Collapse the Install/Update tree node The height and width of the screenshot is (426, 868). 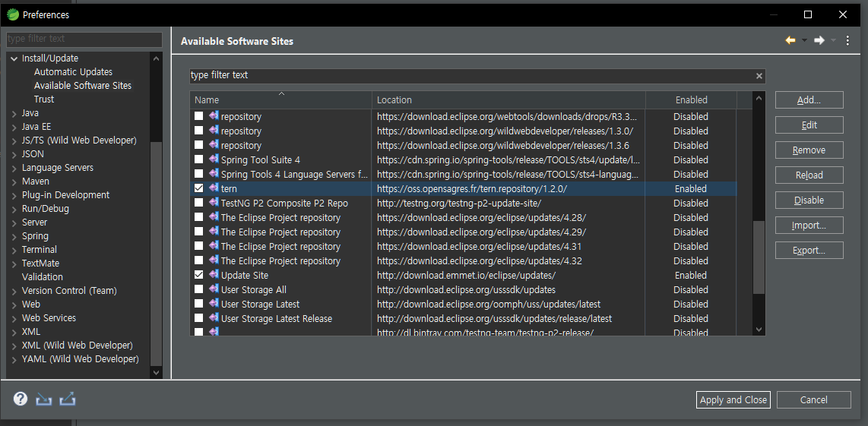pos(14,58)
